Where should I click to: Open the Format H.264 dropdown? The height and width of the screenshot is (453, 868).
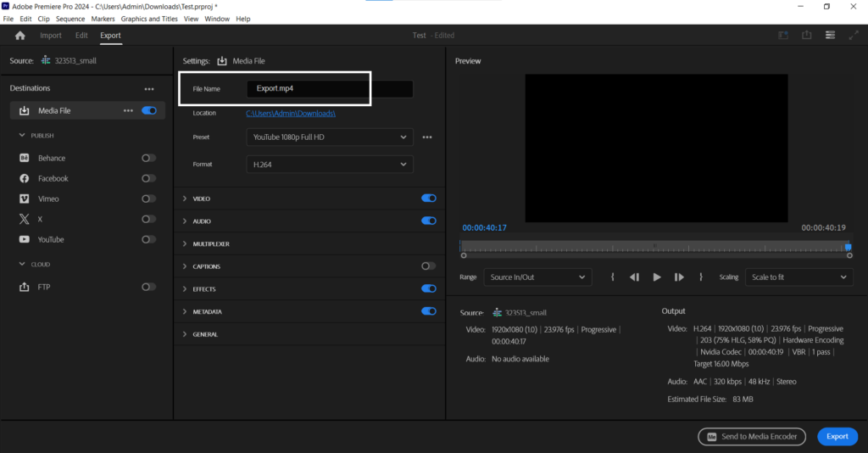330,165
